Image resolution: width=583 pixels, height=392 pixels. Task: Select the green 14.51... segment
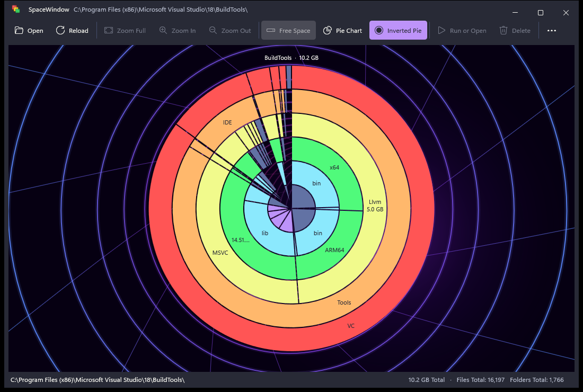[x=240, y=240]
